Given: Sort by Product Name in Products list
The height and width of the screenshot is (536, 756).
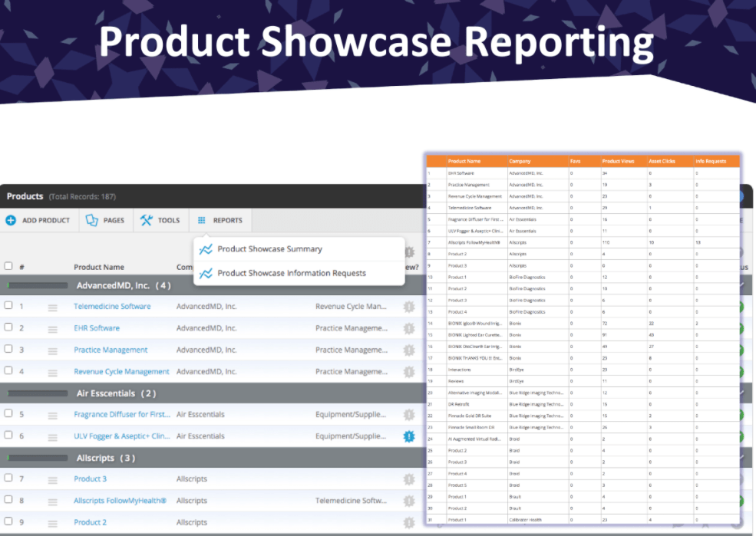Looking at the screenshot, I should [99, 267].
